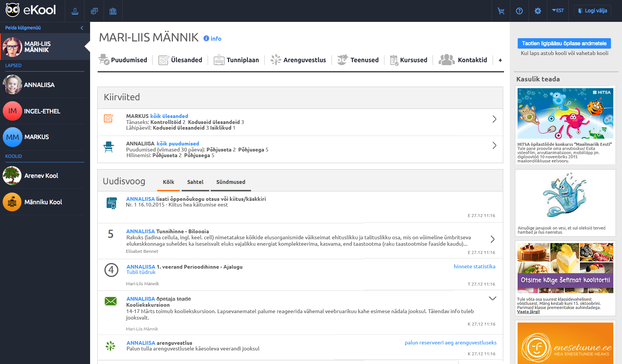
Task: Open the library books icon in header
Action: pos(113,11)
